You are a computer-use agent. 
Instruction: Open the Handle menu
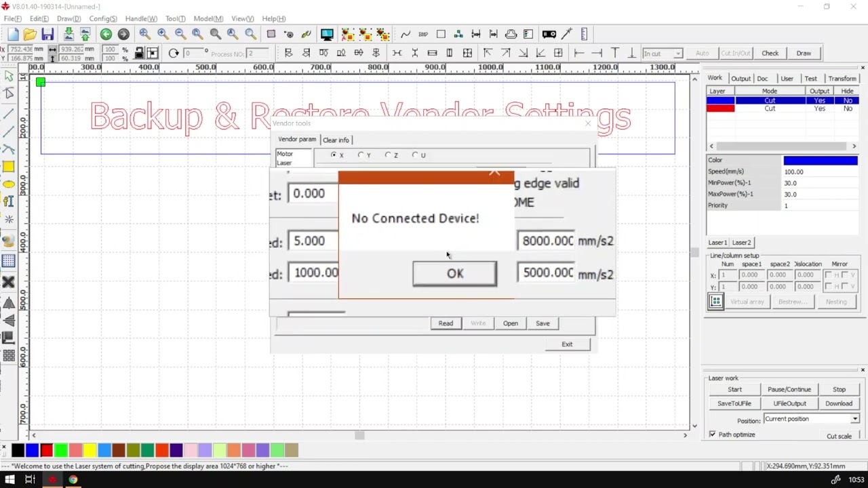141,18
